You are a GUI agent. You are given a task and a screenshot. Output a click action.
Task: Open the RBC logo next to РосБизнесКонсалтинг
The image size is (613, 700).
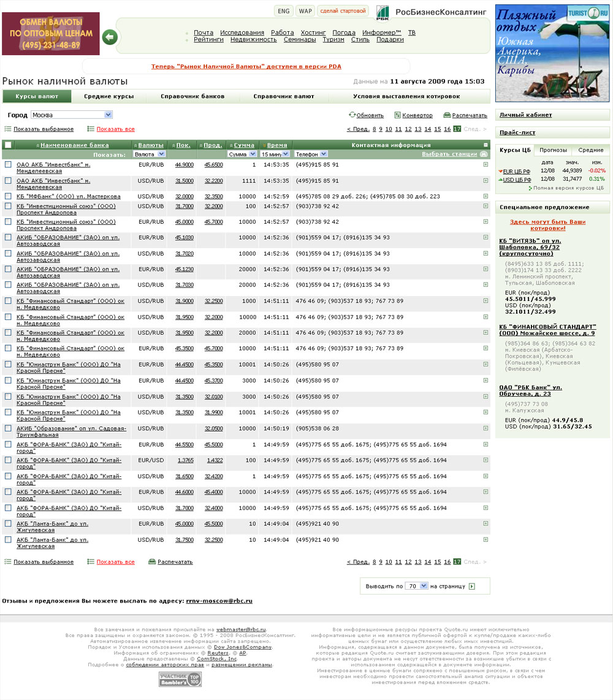(383, 12)
